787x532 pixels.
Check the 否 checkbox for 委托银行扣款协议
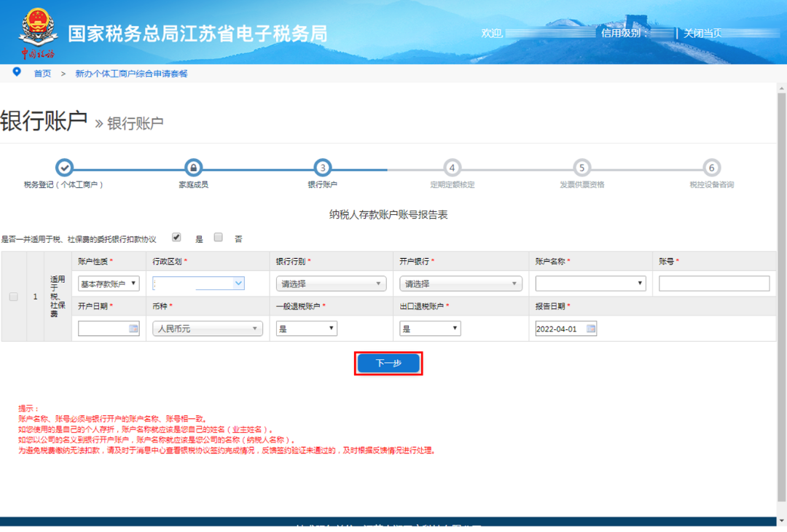[x=219, y=238]
